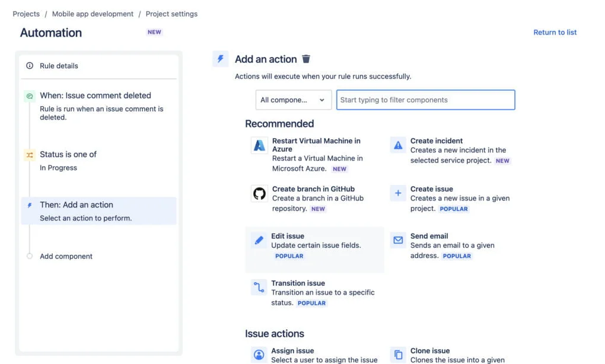This screenshot has width=605, height=364.
Task: Click the POPULAR badge under Send email
Action: 457,256
